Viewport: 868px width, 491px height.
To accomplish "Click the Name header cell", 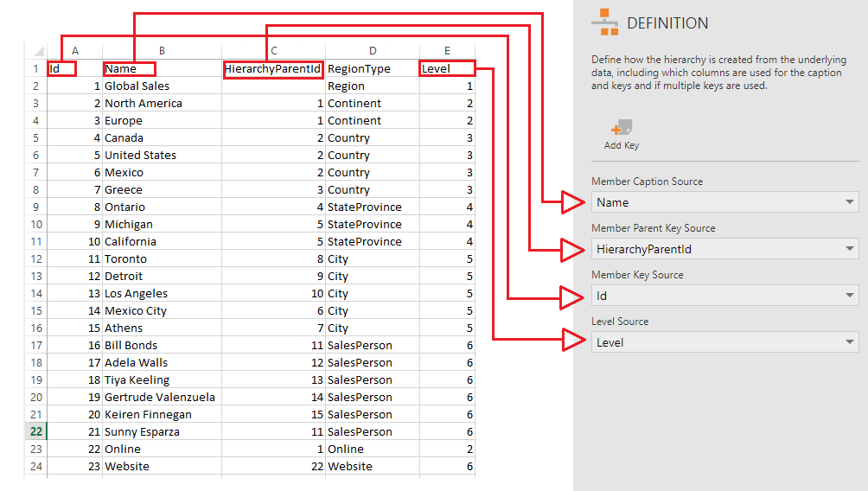I will [162, 69].
